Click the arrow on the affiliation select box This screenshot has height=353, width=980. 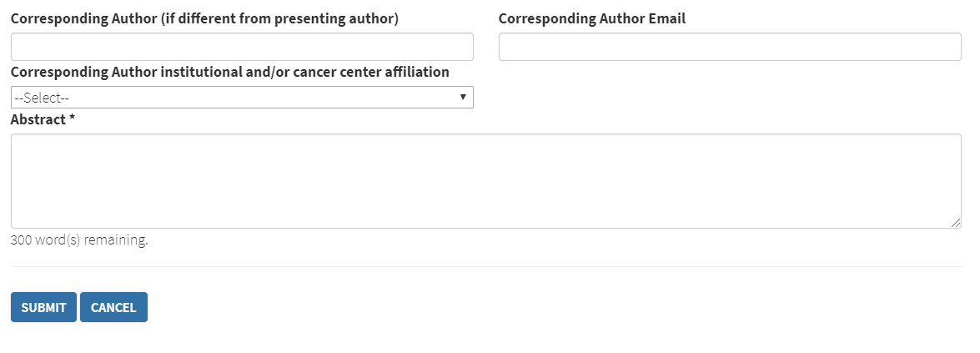[x=463, y=98]
